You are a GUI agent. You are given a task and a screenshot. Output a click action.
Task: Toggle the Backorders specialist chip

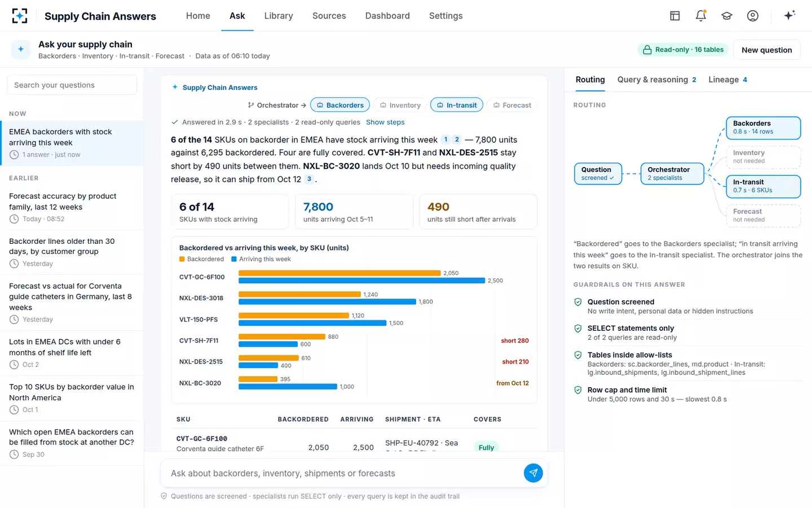tap(340, 105)
